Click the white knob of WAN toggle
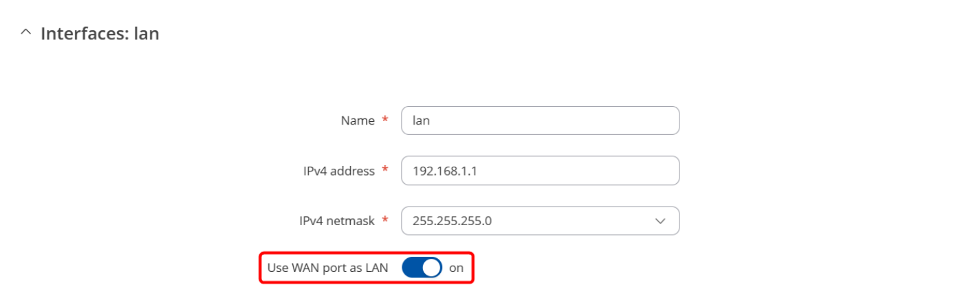Viewport: 980px width, 305px height. (x=431, y=268)
